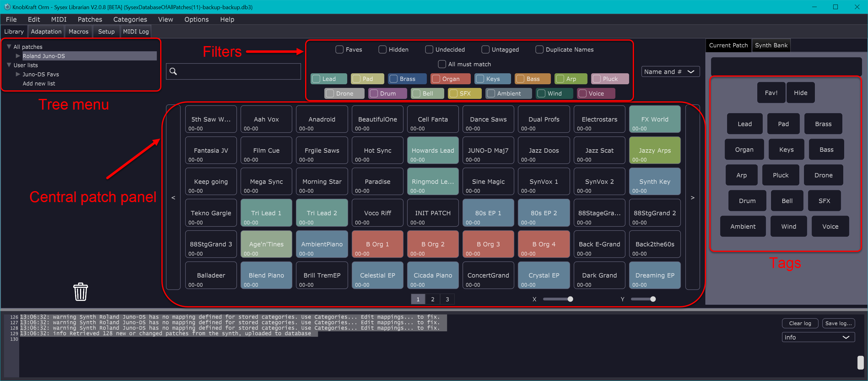Screen dimensions: 868x381
Task: Click the trash can icon
Action: (x=81, y=291)
